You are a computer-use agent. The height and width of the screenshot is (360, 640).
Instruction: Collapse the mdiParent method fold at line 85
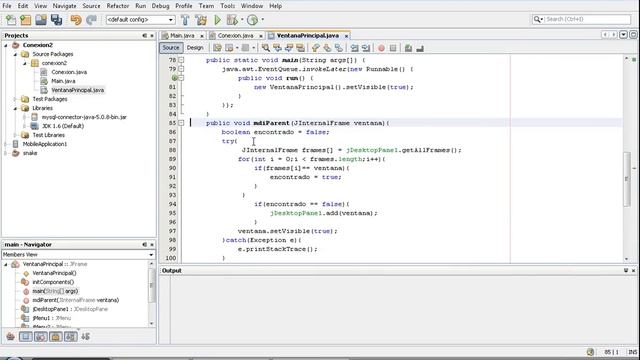pos(181,123)
